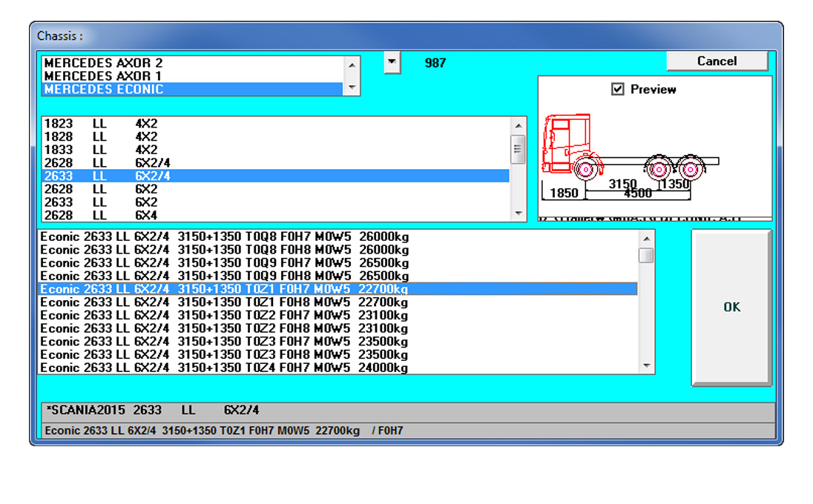The image size is (813, 504).
Task: Choose the Econic T0Q9 F0H7 26500kg variant
Action: tap(338, 263)
